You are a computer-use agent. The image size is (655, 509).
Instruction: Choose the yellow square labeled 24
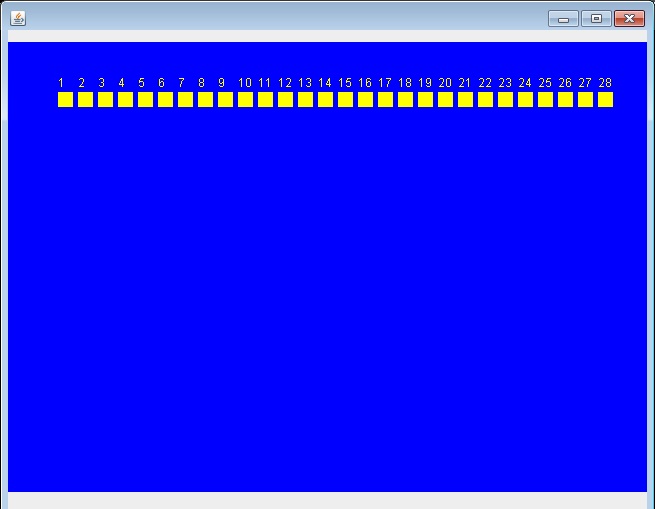[525, 99]
